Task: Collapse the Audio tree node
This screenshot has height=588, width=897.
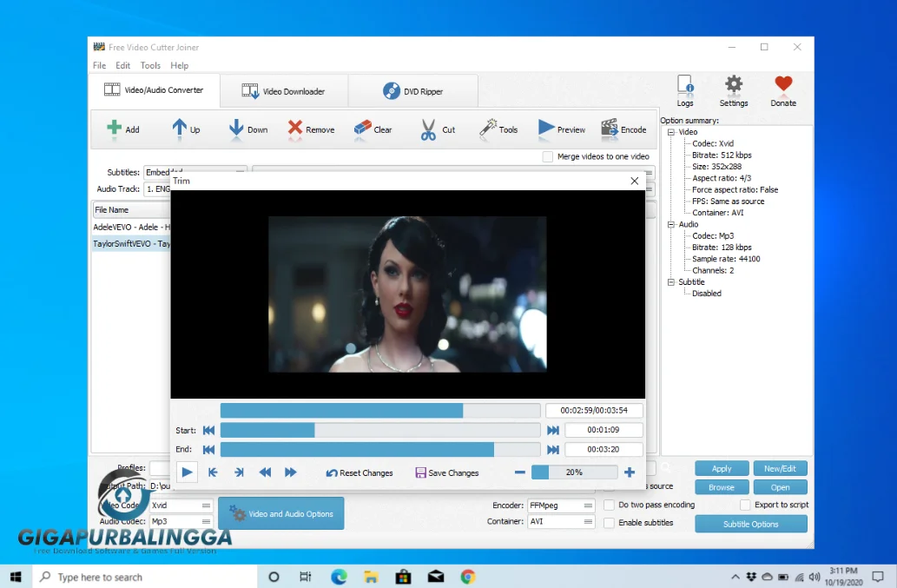Action: click(671, 225)
